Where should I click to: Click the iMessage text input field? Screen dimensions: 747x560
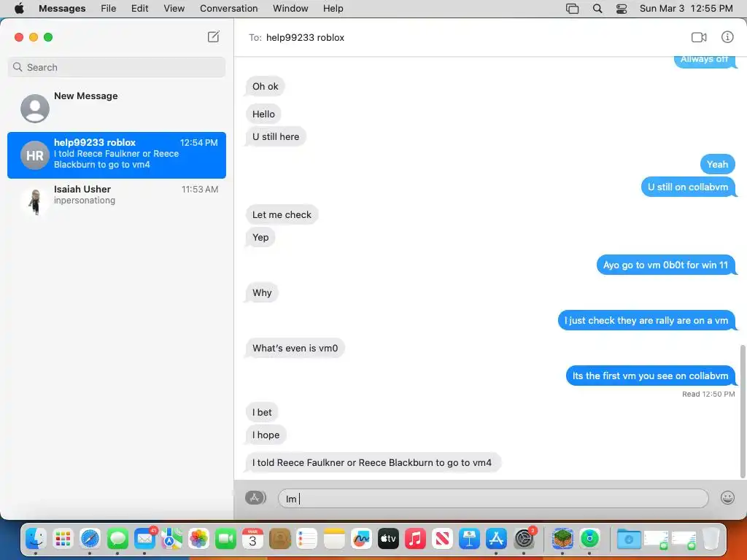(x=493, y=499)
